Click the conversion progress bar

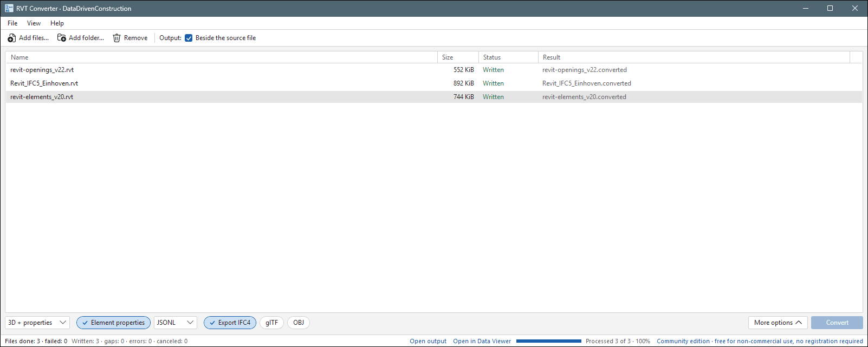(549, 341)
